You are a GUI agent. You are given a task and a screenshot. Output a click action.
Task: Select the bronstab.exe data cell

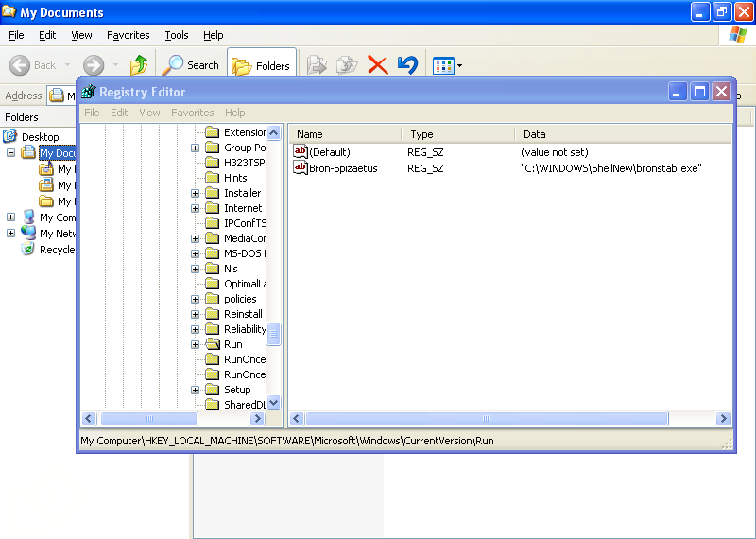(x=610, y=168)
